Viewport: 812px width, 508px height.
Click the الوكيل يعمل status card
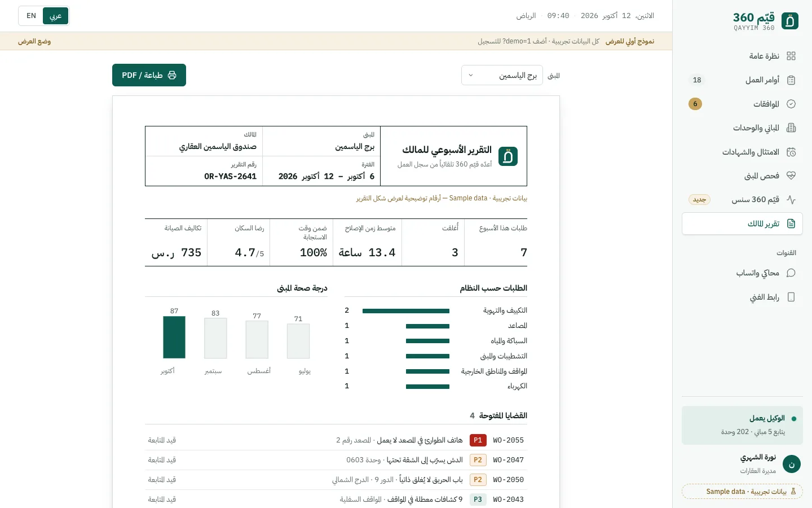(x=742, y=426)
